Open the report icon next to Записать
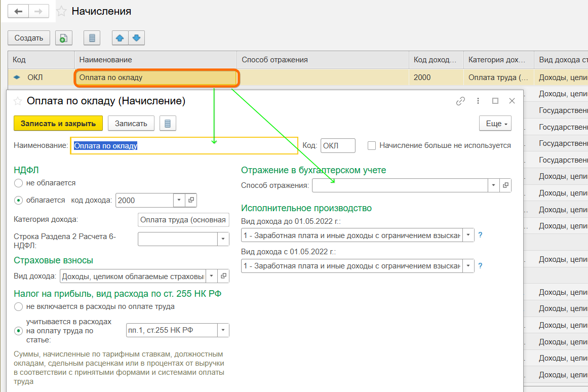The height and width of the screenshot is (392, 588). tap(168, 124)
